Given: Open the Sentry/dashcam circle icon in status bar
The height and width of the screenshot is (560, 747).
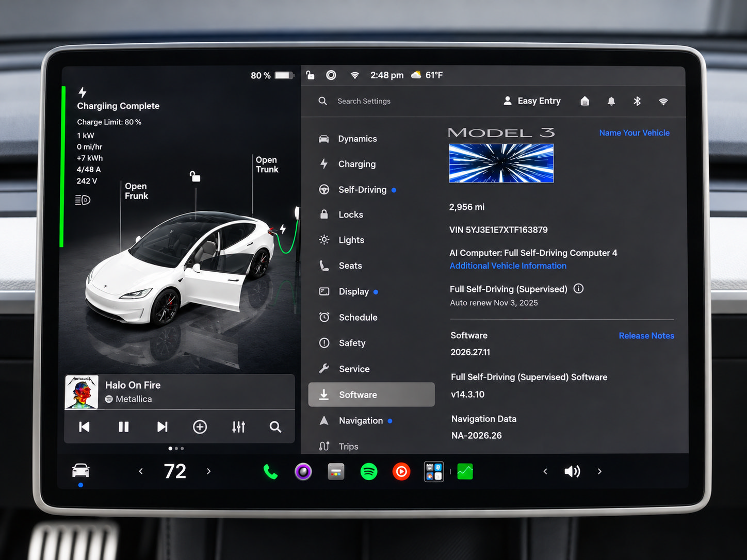Looking at the screenshot, I should (x=331, y=75).
